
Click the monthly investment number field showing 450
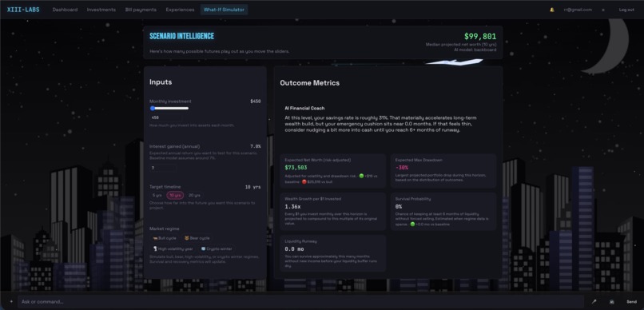166,117
